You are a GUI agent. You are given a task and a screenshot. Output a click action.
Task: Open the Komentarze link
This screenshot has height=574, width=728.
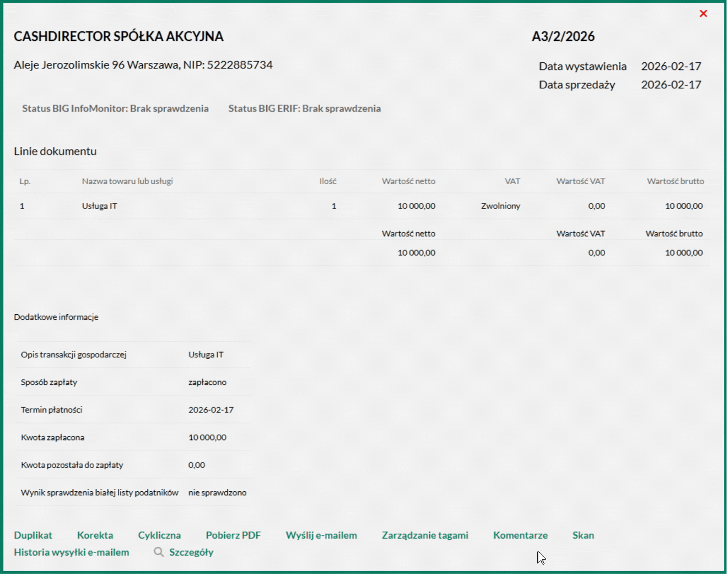pos(520,535)
